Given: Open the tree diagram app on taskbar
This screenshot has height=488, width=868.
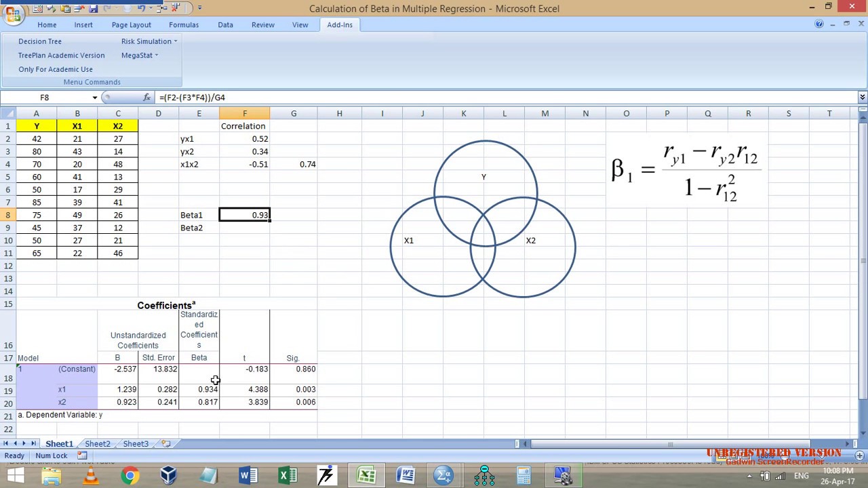Looking at the screenshot, I should tap(484, 476).
